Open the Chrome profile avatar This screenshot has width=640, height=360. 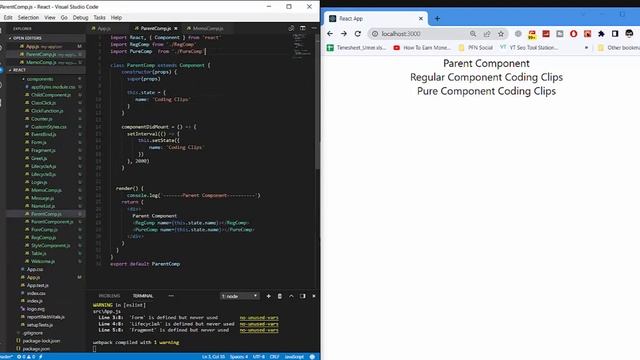629,34
